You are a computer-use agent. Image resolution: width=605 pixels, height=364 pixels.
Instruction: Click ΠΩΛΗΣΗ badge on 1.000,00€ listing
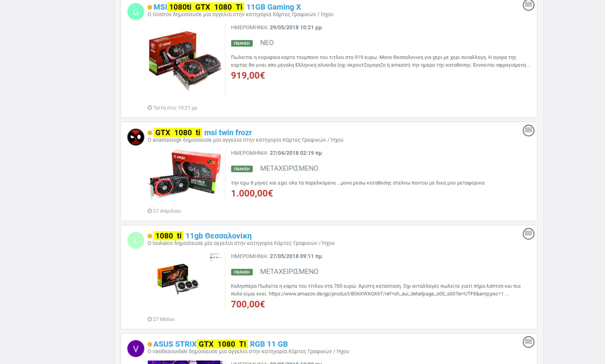pos(242,169)
